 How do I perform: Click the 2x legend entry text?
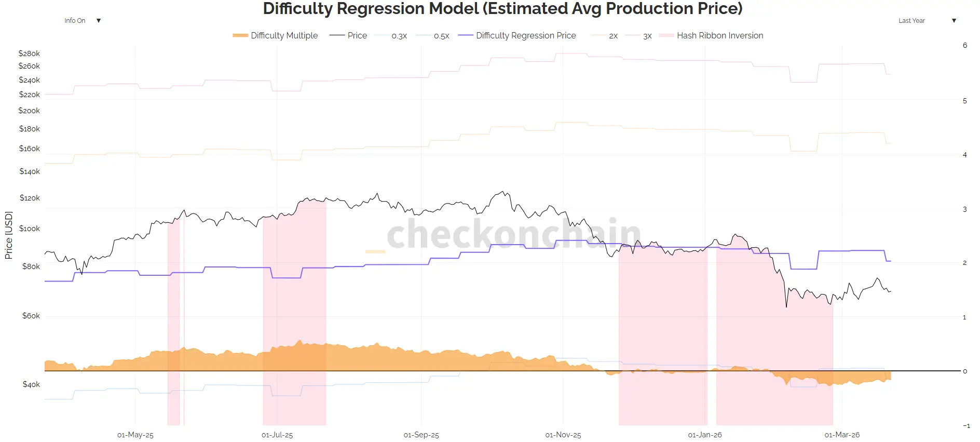612,35
